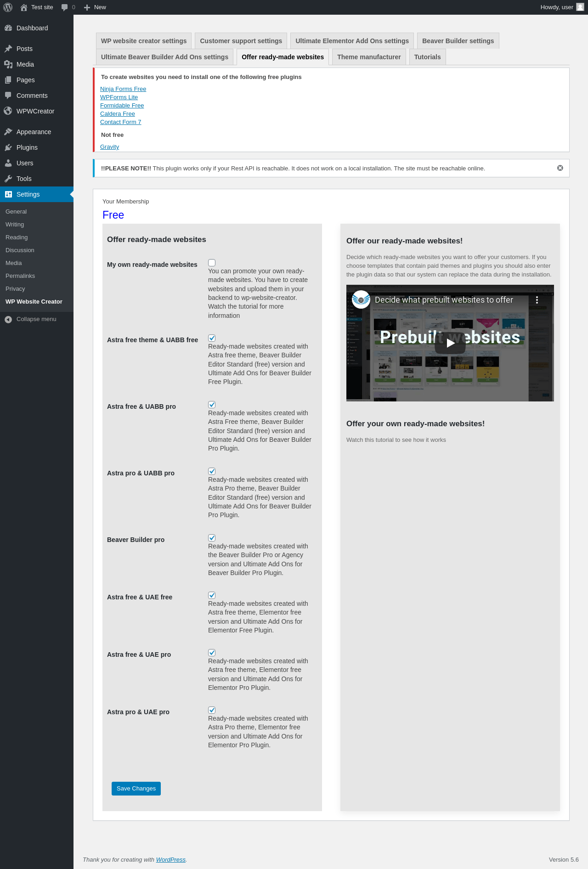Click the WPWCreator globe icon

(8, 111)
